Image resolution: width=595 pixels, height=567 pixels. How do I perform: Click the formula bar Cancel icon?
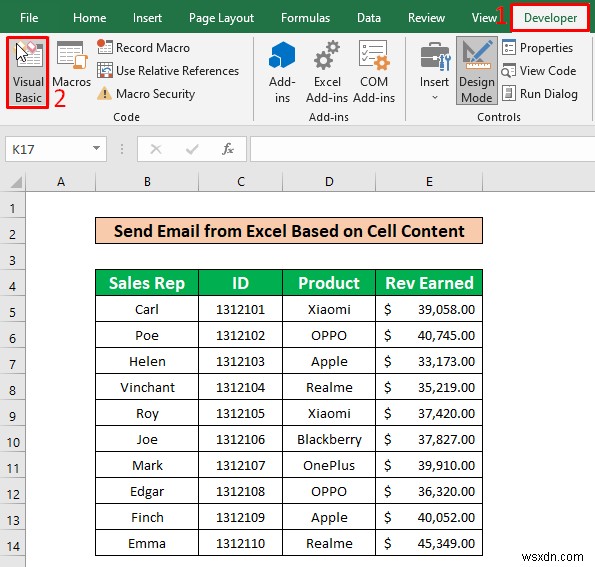(x=156, y=149)
